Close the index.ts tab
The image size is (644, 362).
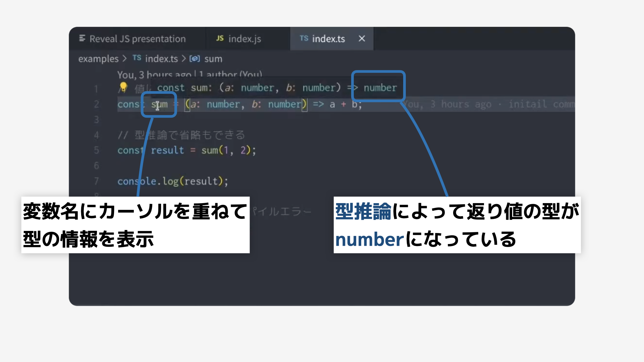click(x=362, y=39)
